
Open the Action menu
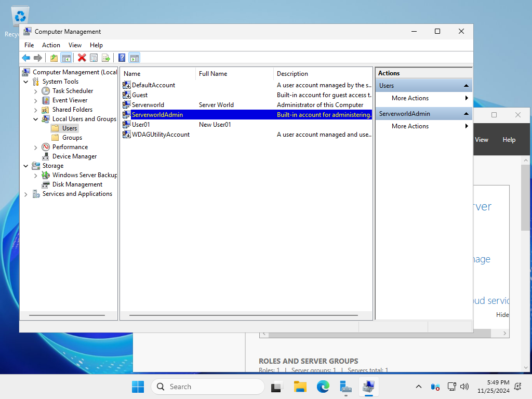tap(51, 45)
